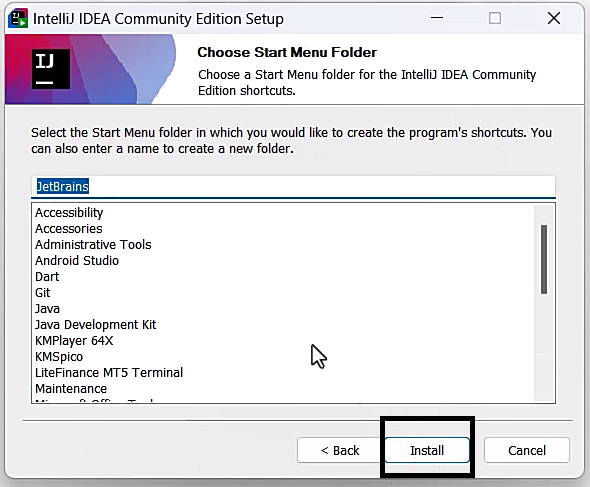Click the Install button
Screen dimensions: 590x487
[427, 450]
